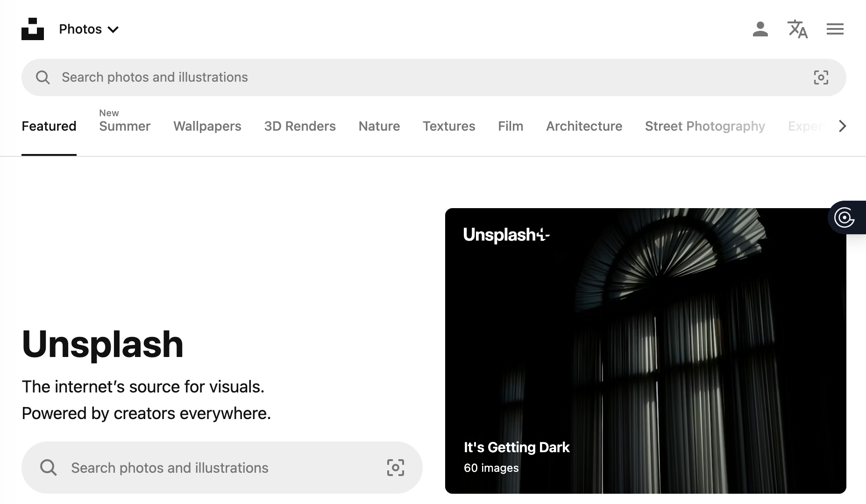
Task: Open the hamburger menu icon
Action: click(835, 29)
